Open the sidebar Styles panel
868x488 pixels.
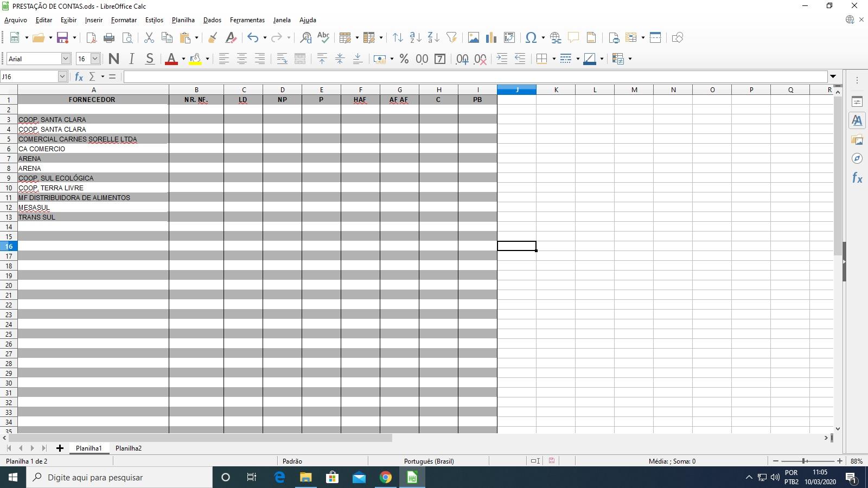[857, 120]
